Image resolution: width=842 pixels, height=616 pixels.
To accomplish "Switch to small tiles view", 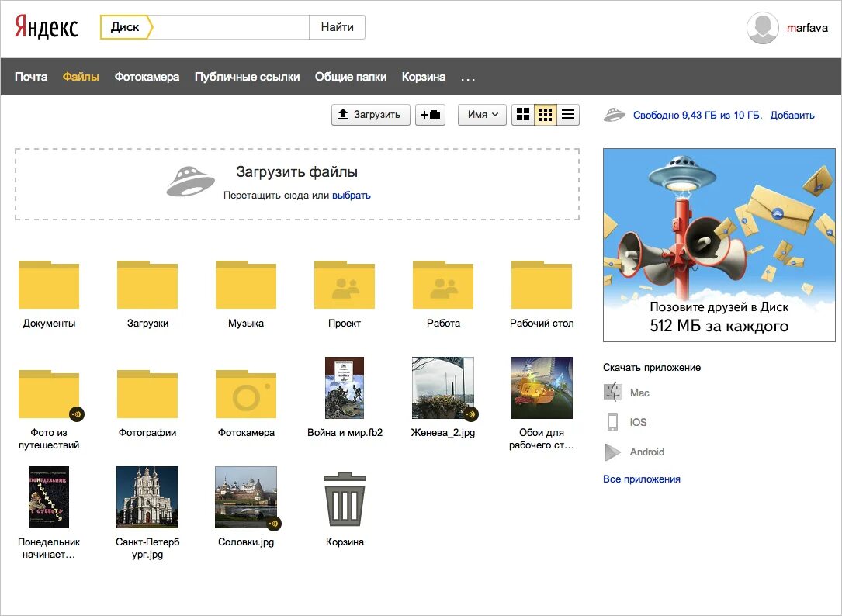I will (x=546, y=114).
